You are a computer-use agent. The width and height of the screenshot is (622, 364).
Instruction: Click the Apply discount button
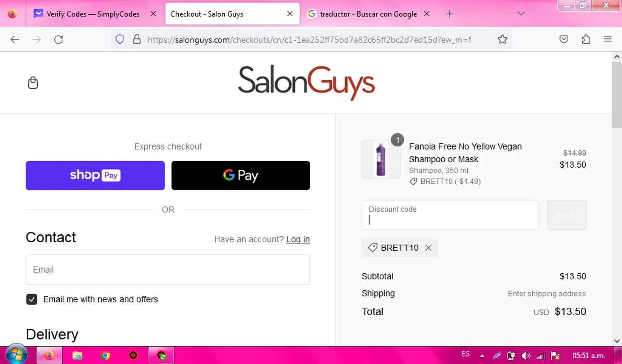click(x=566, y=215)
